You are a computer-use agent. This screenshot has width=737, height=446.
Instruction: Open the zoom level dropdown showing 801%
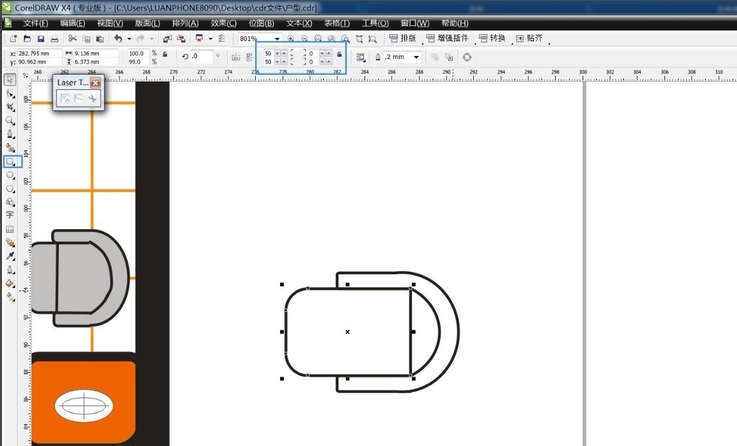coord(277,38)
